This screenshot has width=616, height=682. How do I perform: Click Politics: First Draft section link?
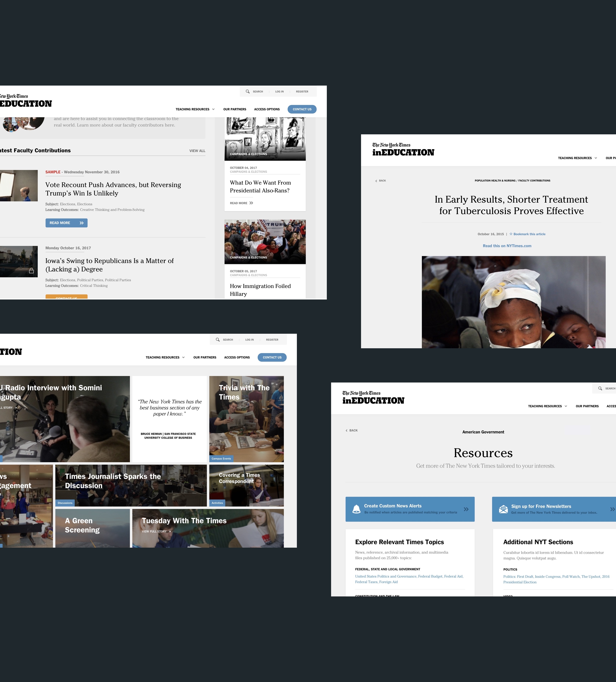click(x=518, y=577)
